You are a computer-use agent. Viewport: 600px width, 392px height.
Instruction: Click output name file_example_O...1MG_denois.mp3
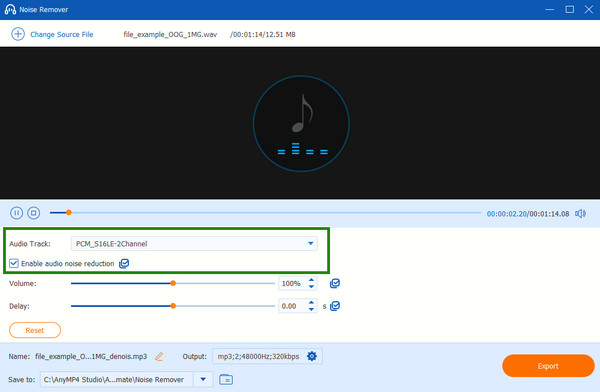coord(91,356)
